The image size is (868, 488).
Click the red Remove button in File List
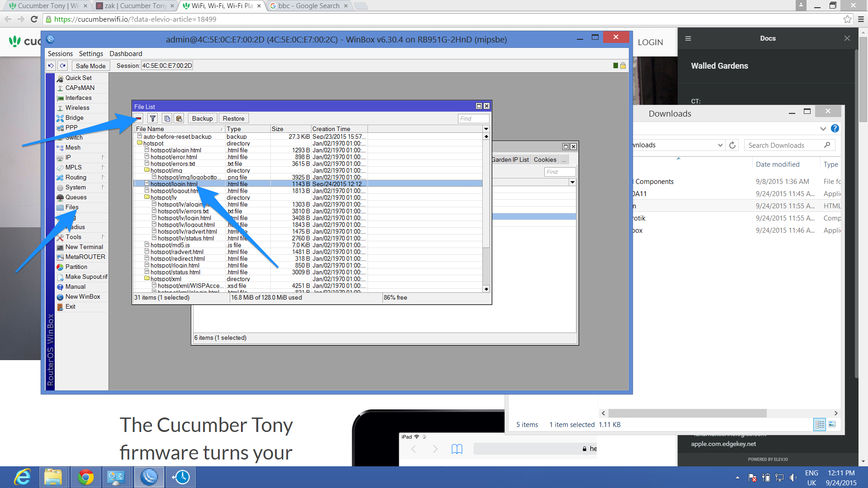pos(139,118)
